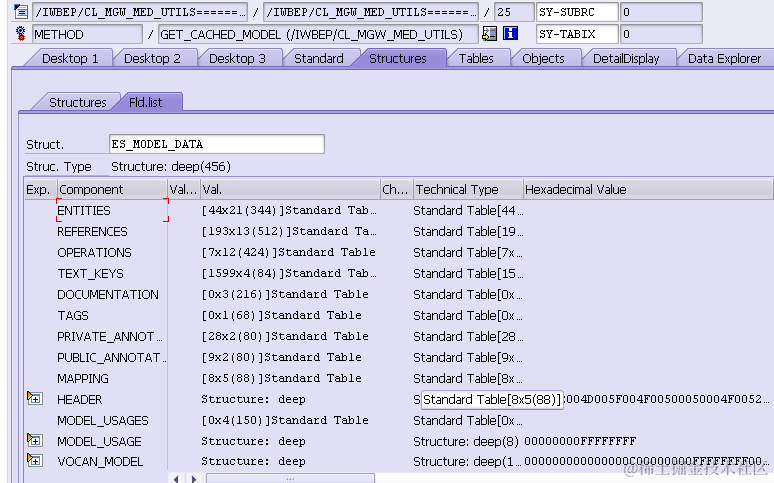This screenshot has height=483, width=774.
Task: Select the Structures main tab
Action: (x=398, y=58)
